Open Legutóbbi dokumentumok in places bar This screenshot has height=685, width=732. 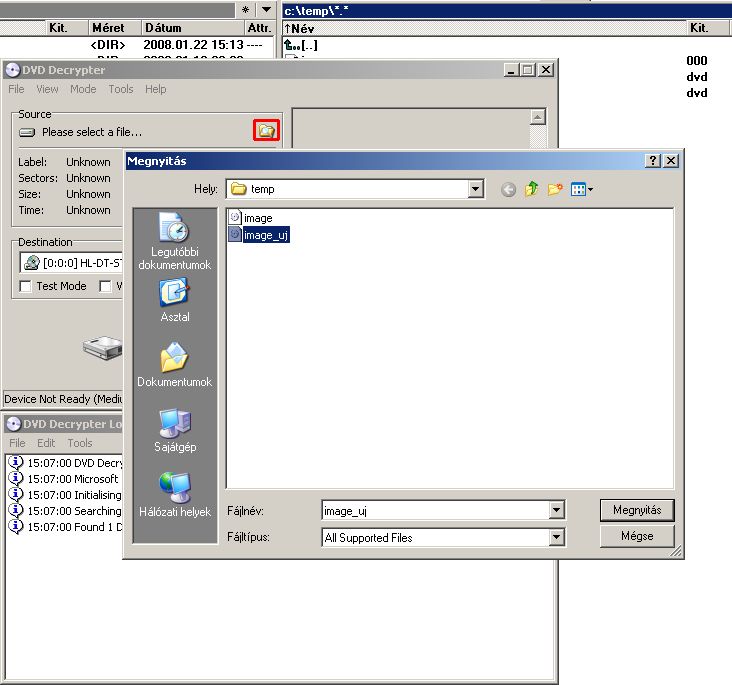point(174,242)
